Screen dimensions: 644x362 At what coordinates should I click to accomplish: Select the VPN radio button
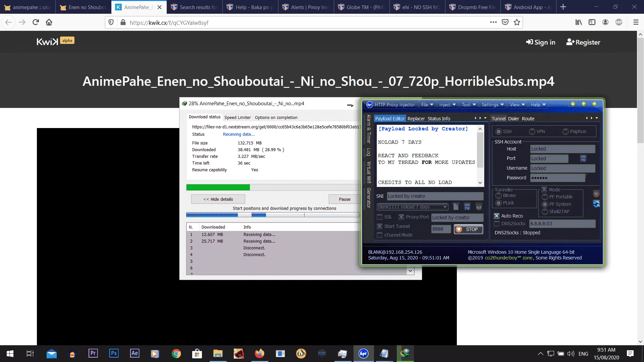pos(532,131)
